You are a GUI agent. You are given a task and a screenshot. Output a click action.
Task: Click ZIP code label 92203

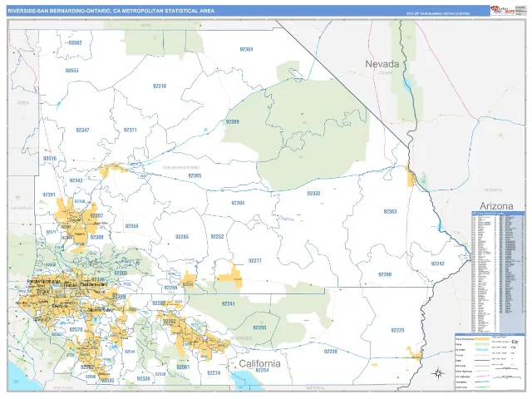coord(259,328)
